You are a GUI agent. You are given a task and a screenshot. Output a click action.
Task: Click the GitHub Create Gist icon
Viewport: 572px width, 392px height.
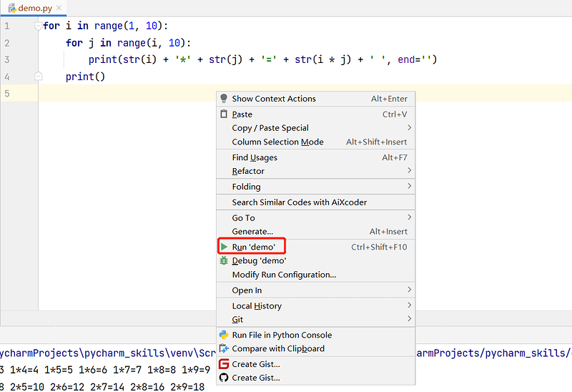click(x=224, y=378)
